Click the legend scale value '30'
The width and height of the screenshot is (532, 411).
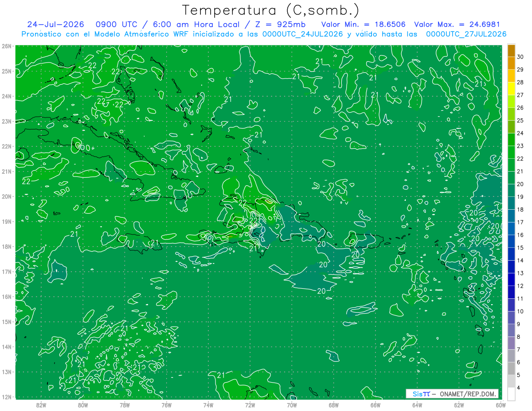point(520,57)
